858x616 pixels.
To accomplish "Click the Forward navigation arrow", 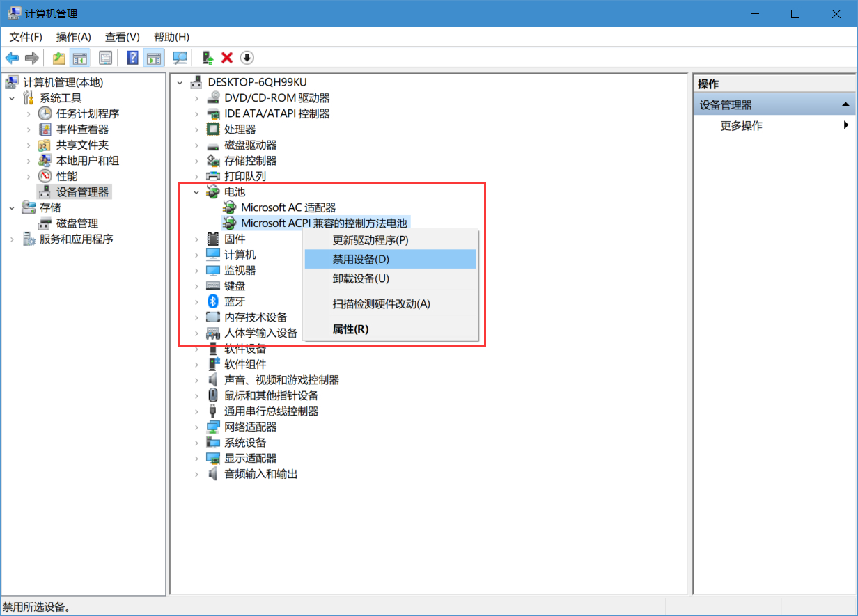I will point(31,57).
